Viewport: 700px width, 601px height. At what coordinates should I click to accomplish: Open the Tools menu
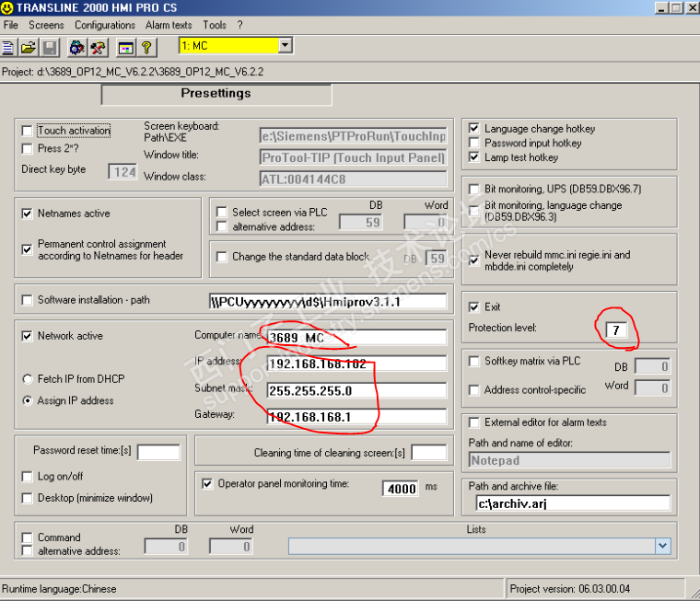coord(215,25)
